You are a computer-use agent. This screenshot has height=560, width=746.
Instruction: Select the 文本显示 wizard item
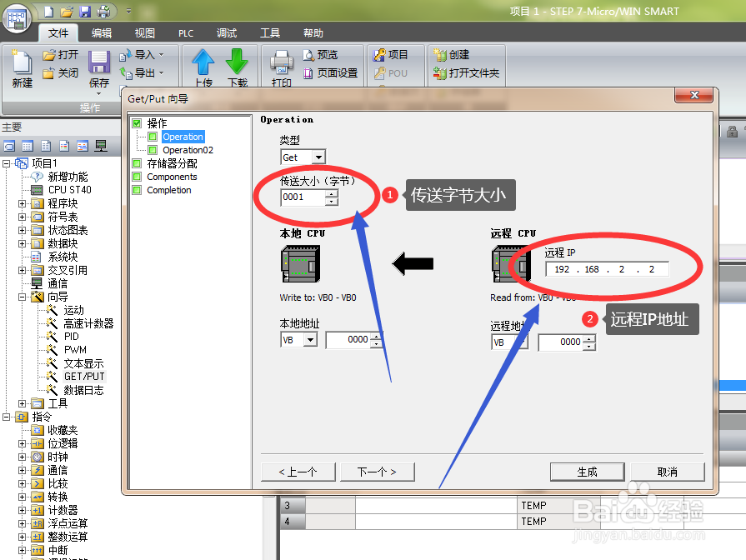coord(83,363)
